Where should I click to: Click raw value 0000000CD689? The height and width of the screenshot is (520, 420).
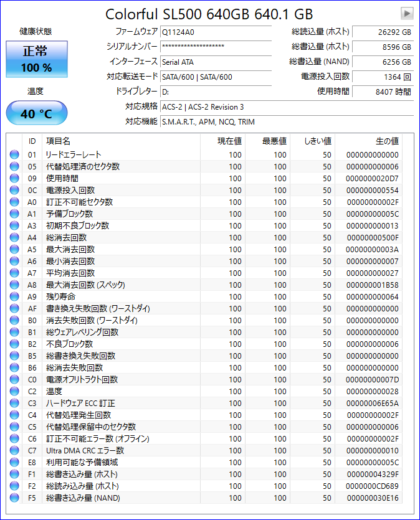click(372, 486)
